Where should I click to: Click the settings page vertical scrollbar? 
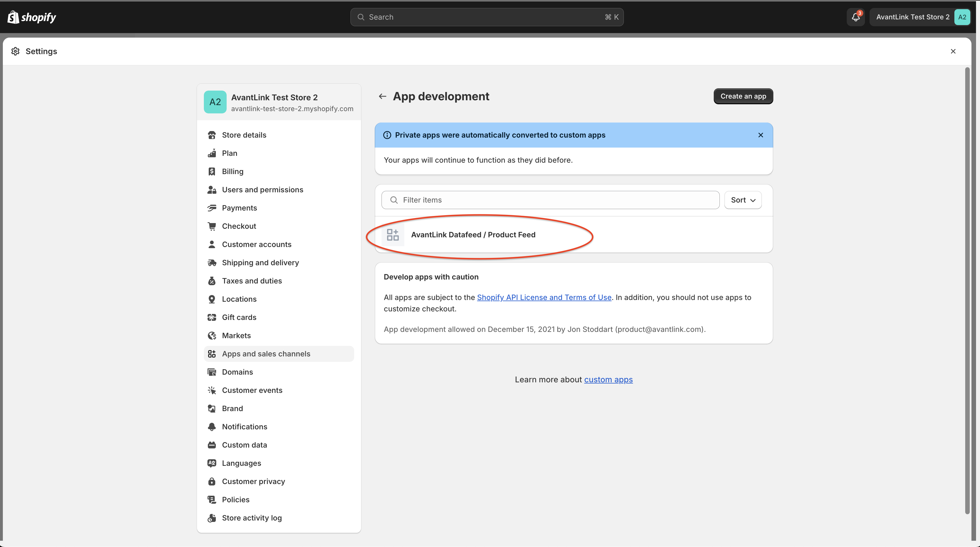click(x=967, y=291)
